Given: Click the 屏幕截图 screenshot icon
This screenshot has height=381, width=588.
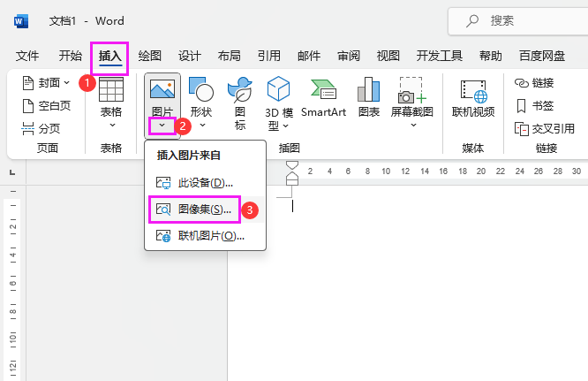Looking at the screenshot, I should (411, 90).
